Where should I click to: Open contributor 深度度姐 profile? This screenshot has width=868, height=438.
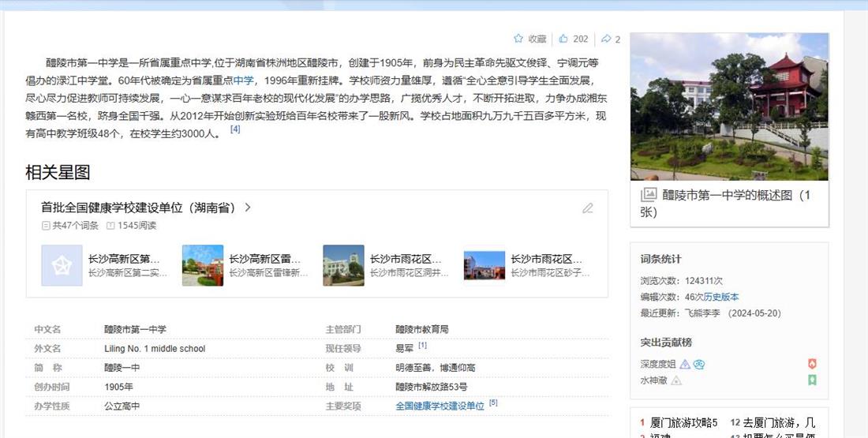(658, 365)
